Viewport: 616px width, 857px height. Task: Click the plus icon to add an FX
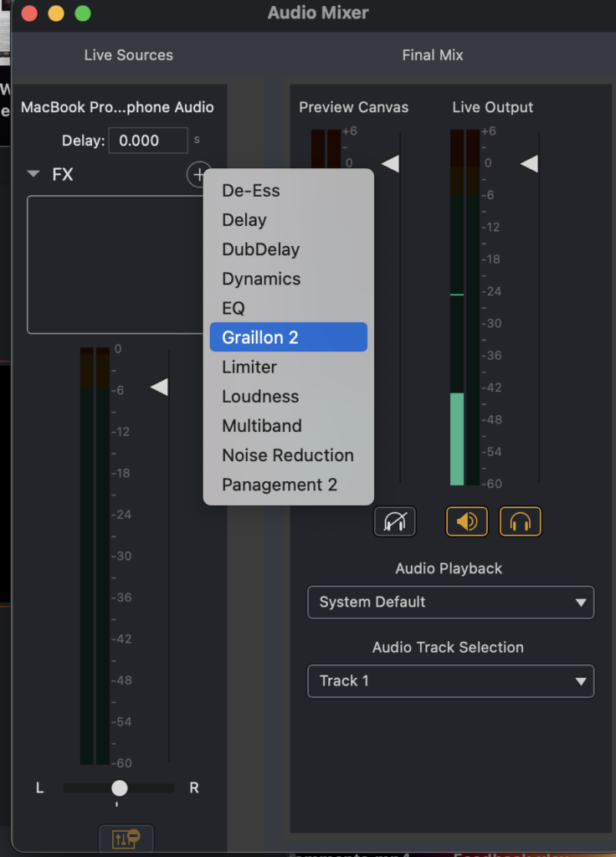[198, 175]
